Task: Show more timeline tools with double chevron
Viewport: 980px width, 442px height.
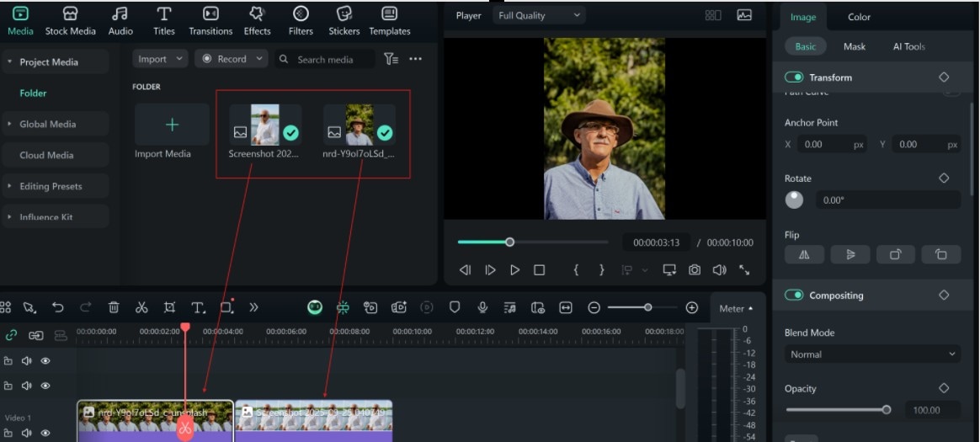Action: coord(253,307)
